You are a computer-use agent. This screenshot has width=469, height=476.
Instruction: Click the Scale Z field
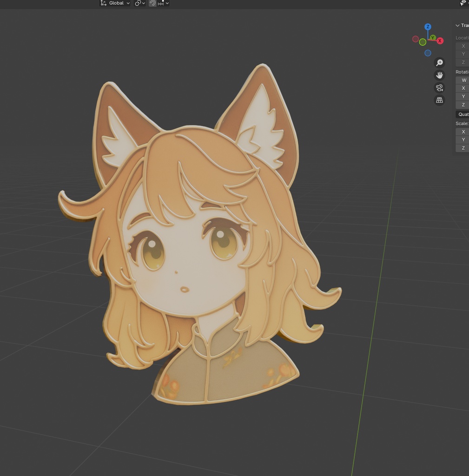coord(462,148)
